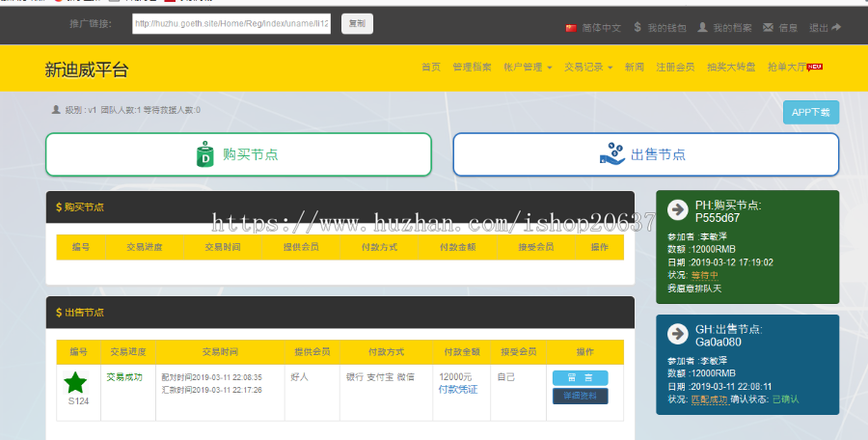868x440 pixels.
Task: Click the green star icon for S124
Action: pos(75,382)
